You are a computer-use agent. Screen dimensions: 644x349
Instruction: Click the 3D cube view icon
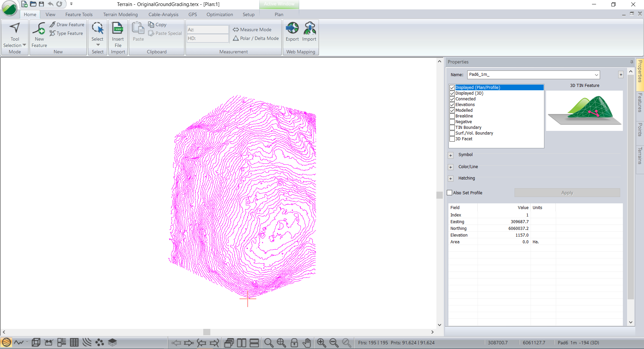[36, 343]
